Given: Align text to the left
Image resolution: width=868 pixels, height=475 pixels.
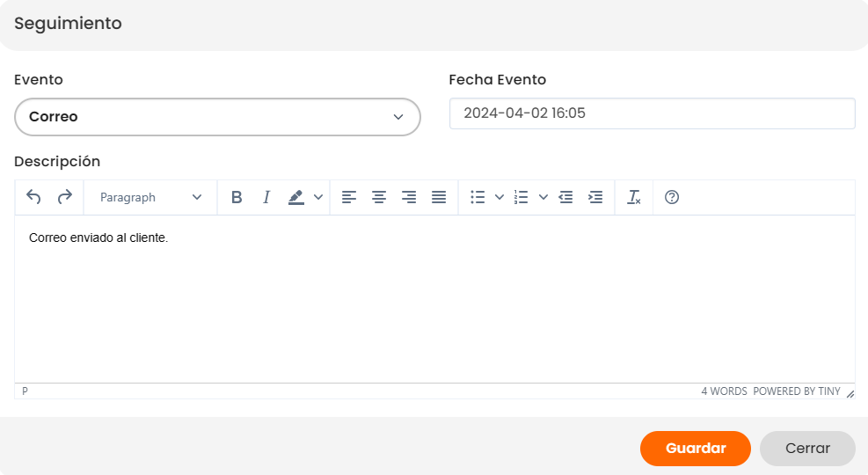Looking at the screenshot, I should click(x=349, y=197).
